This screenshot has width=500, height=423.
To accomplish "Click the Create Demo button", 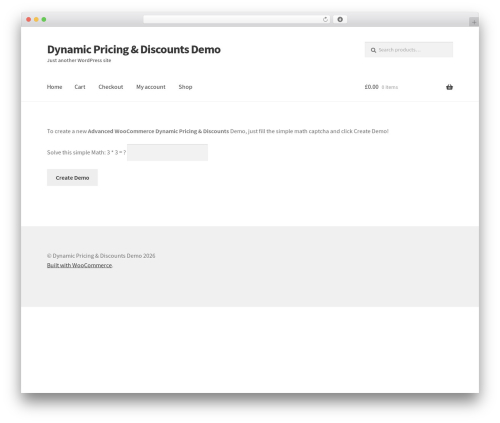I will (72, 178).
